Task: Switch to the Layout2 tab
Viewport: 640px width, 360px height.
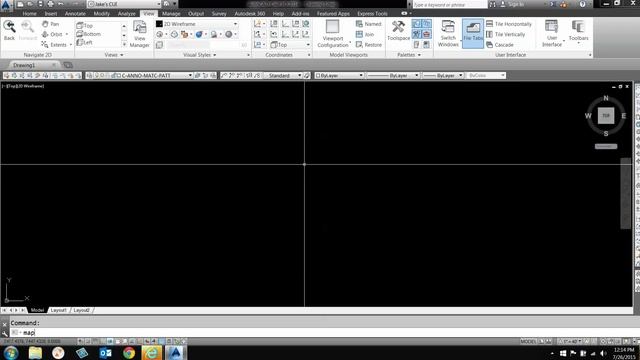Action: tap(81, 310)
